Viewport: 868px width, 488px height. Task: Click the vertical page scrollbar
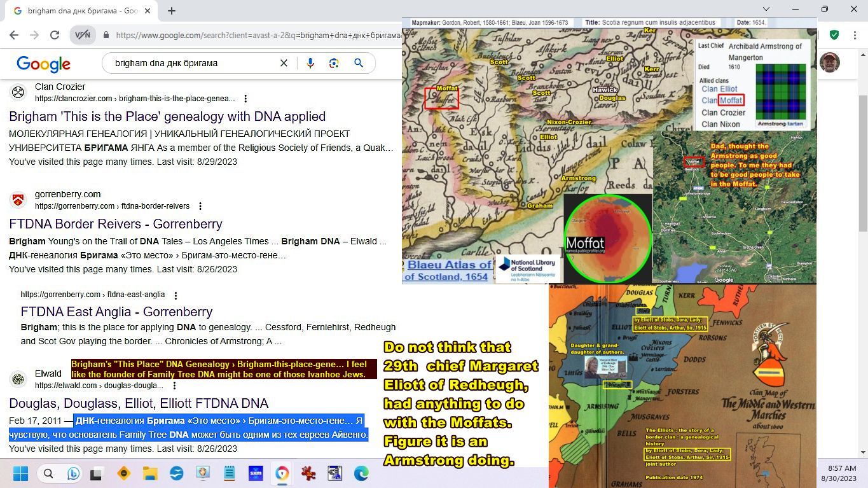pyautogui.click(x=862, y=162)
